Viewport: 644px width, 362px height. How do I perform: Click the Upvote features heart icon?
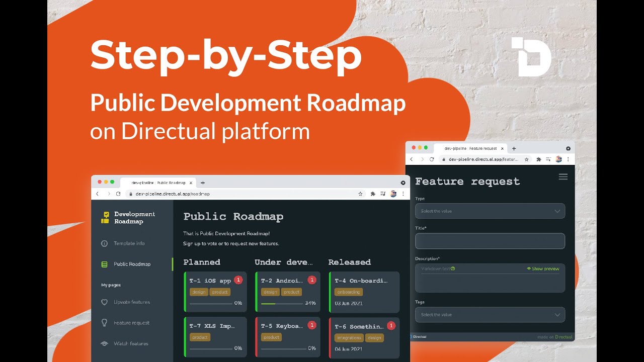pyautogui.click(x=105, y=302)
